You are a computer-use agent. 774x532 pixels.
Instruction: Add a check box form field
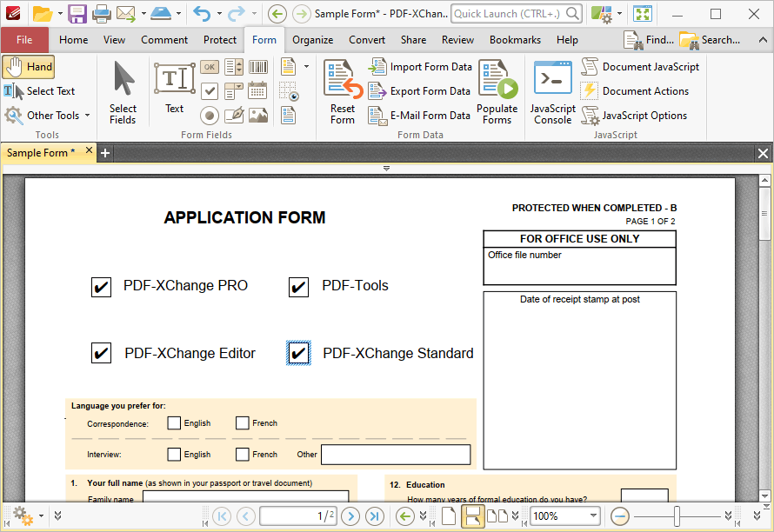(x=210, y=90)
